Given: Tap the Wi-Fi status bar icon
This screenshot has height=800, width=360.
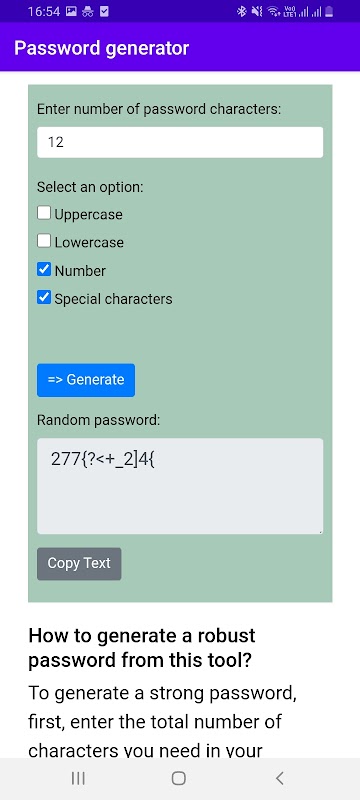Looking at the screenshot, I should (274, 11).
